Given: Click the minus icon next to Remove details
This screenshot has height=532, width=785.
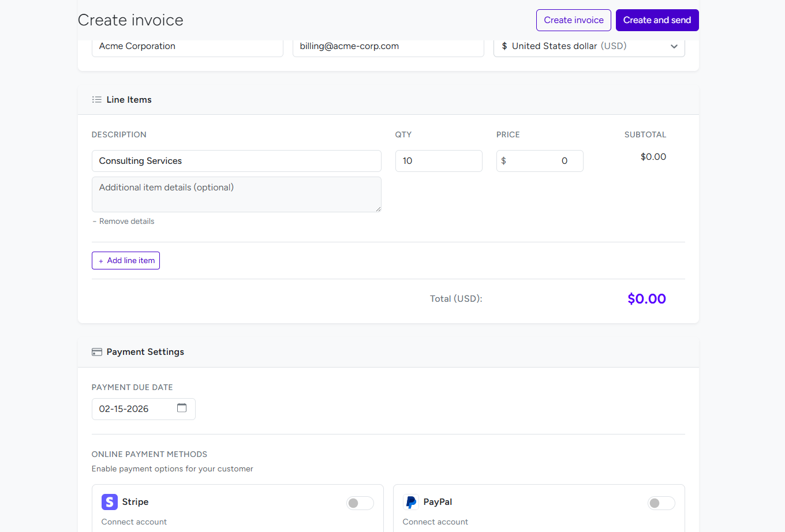Looking at the screenshot, I should (x=94, y=221).
